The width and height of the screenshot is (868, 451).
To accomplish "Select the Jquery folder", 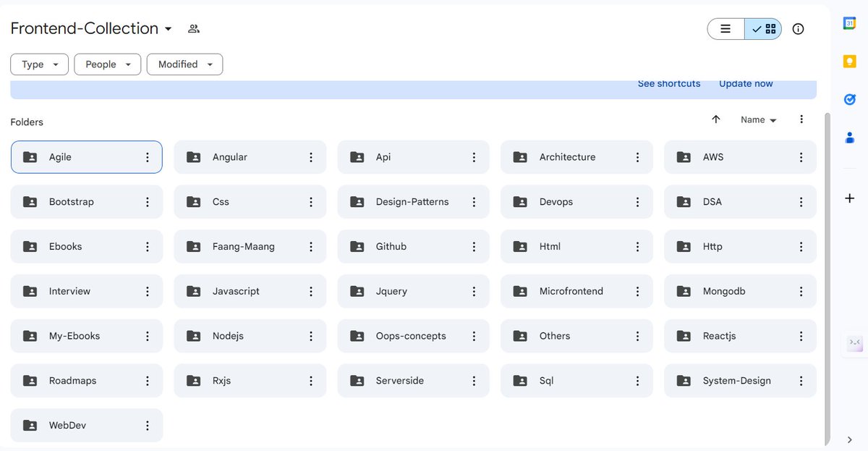I will pyautogui.click(x=413, y=292).
